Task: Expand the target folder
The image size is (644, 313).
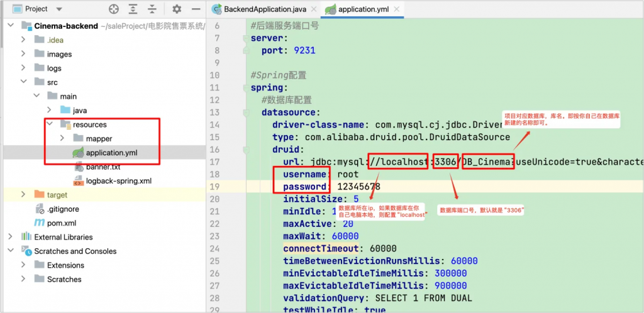Action: [x=23, y=195]
